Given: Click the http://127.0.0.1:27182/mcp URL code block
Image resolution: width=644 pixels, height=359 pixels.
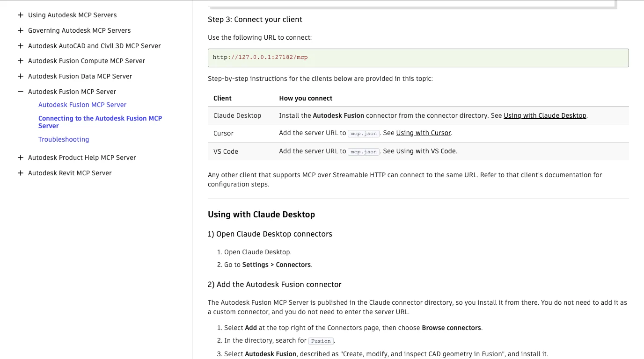Looking at the screenshot, I should [418, 57].
